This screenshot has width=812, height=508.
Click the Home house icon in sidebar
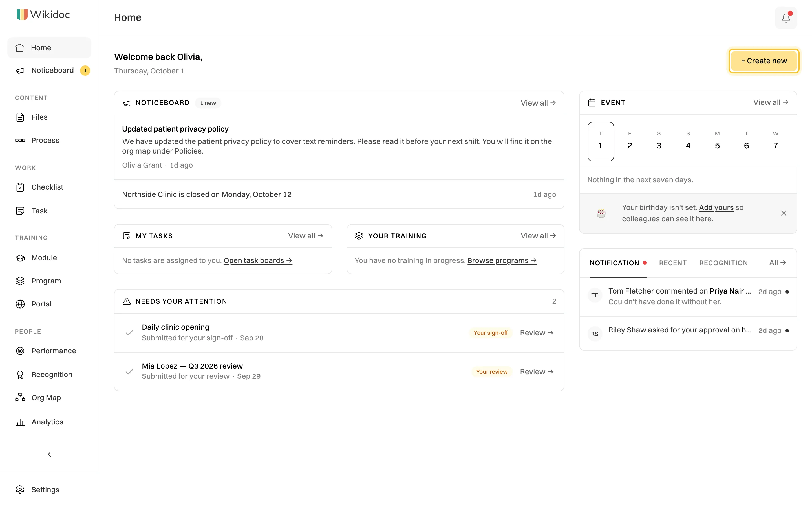[20, 48]
